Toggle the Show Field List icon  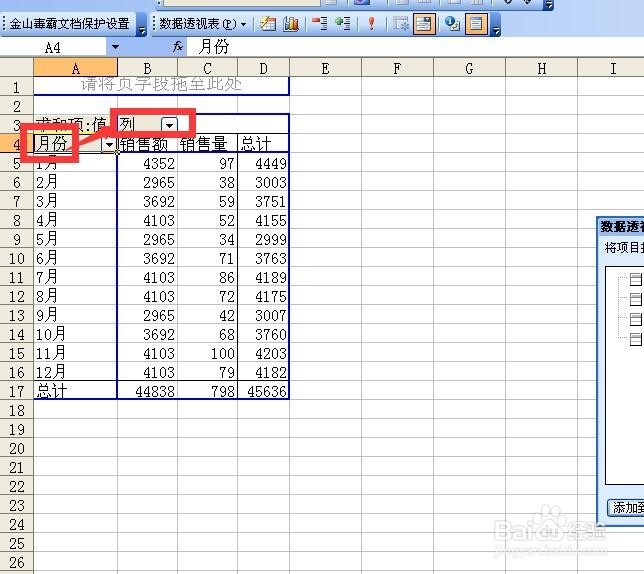pos(476,24)
